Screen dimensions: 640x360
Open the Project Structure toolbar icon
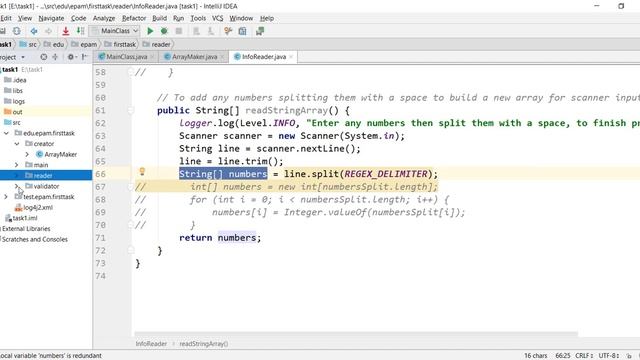tap(242, 31)
